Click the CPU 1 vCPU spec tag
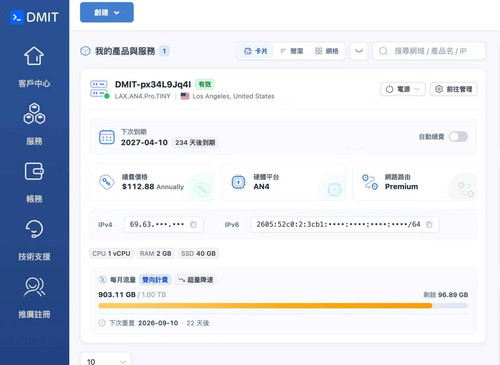The width and height of the screenshot is (500, 365). click(x=111, y=254)
